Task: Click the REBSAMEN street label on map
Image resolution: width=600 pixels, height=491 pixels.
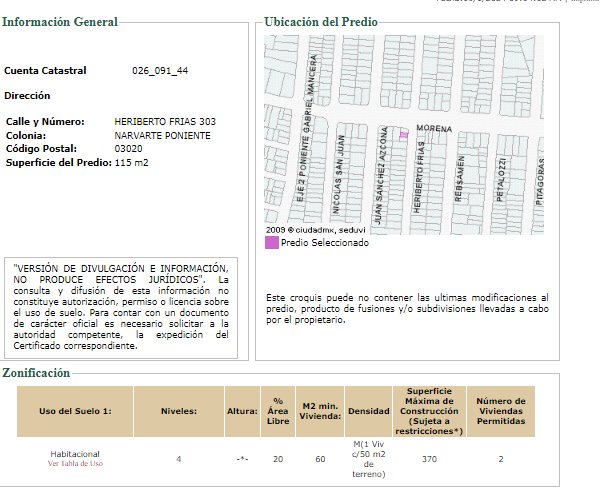Action: coord(459,179)
